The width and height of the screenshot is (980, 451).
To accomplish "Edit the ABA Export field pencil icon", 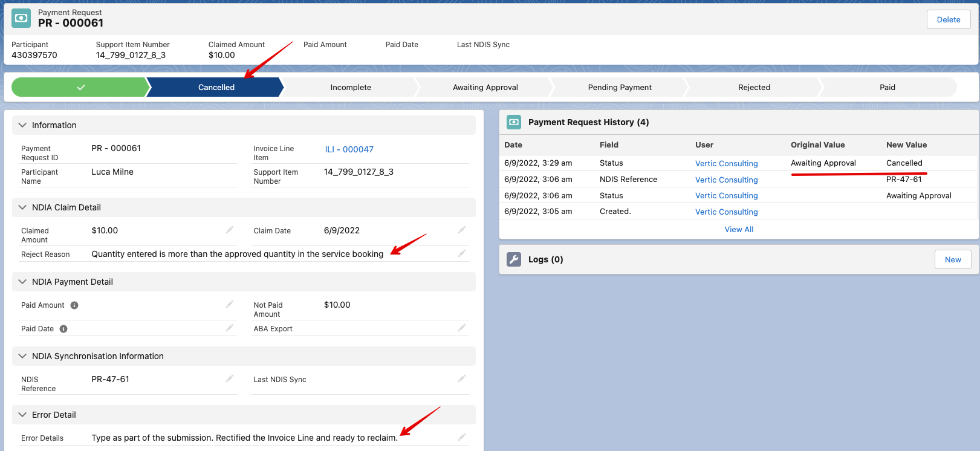I will tap(462, 328).
